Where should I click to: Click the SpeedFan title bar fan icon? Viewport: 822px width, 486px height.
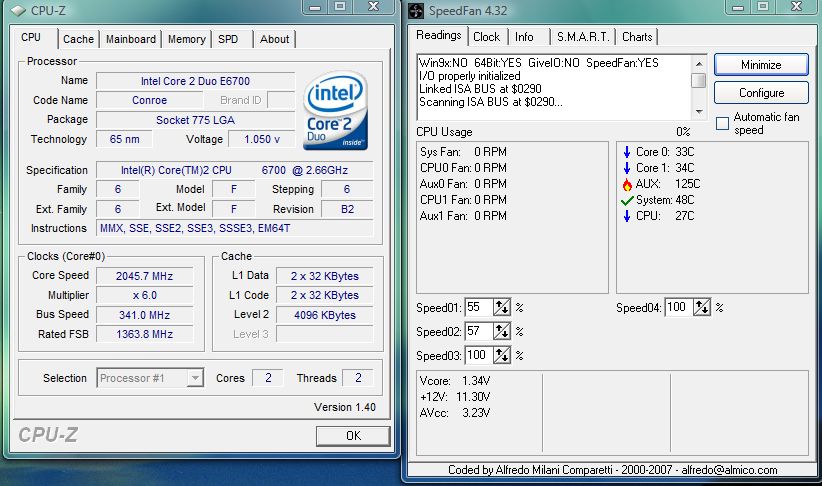416,10
